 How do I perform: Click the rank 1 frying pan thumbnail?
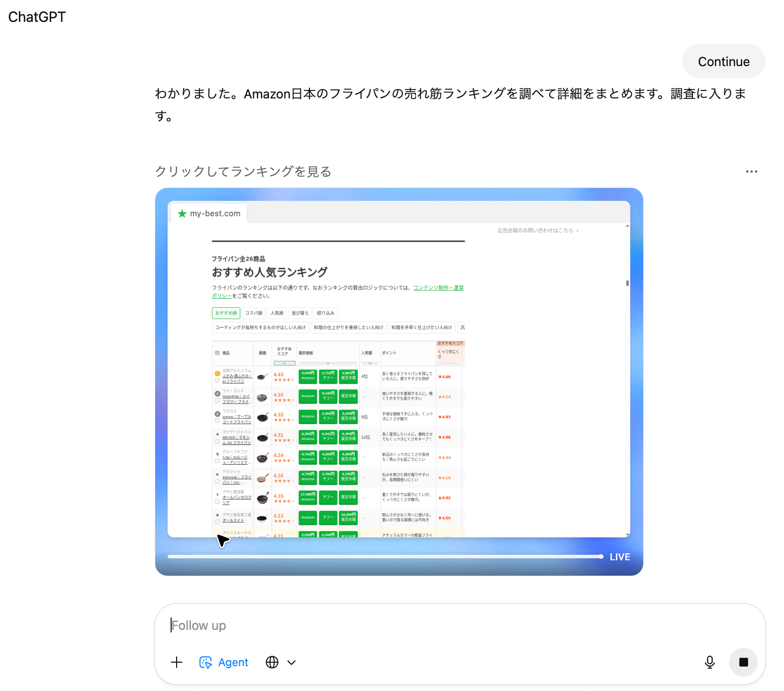tap(263, 376)
